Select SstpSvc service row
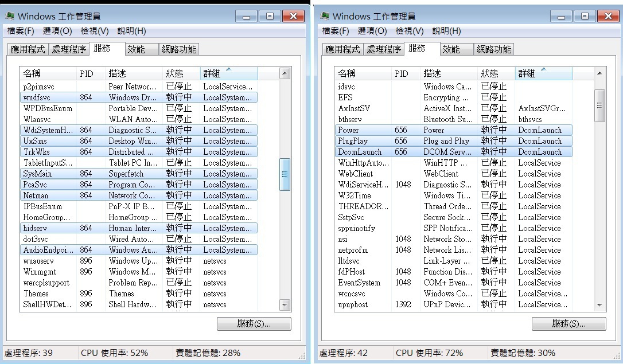This screenshot has height=364, width=623. (454, 217)
